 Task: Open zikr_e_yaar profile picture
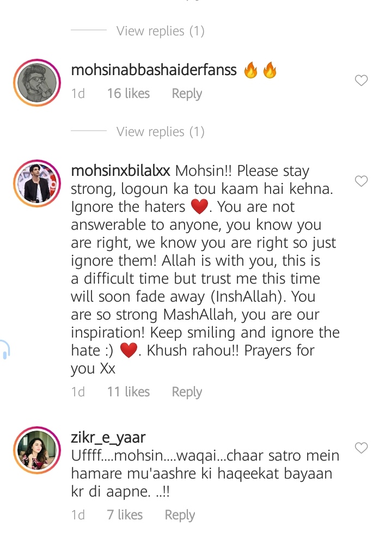tap(37, 450)
